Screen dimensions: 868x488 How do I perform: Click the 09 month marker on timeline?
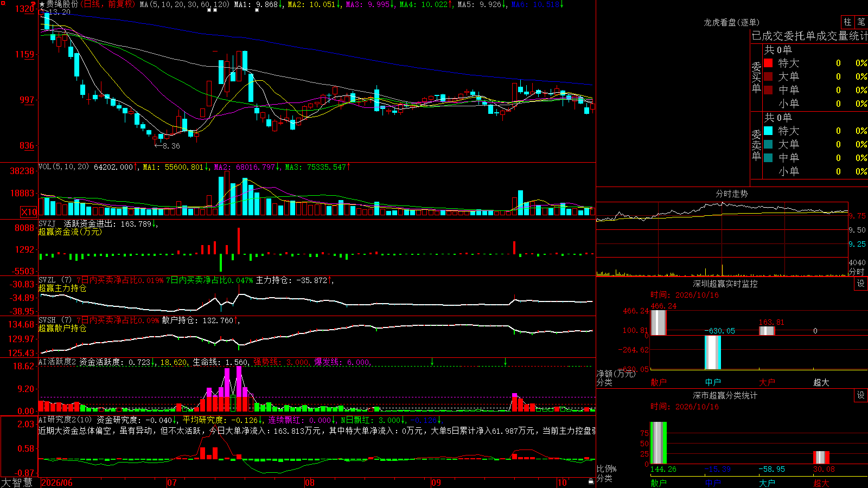(x=436, y=483)
